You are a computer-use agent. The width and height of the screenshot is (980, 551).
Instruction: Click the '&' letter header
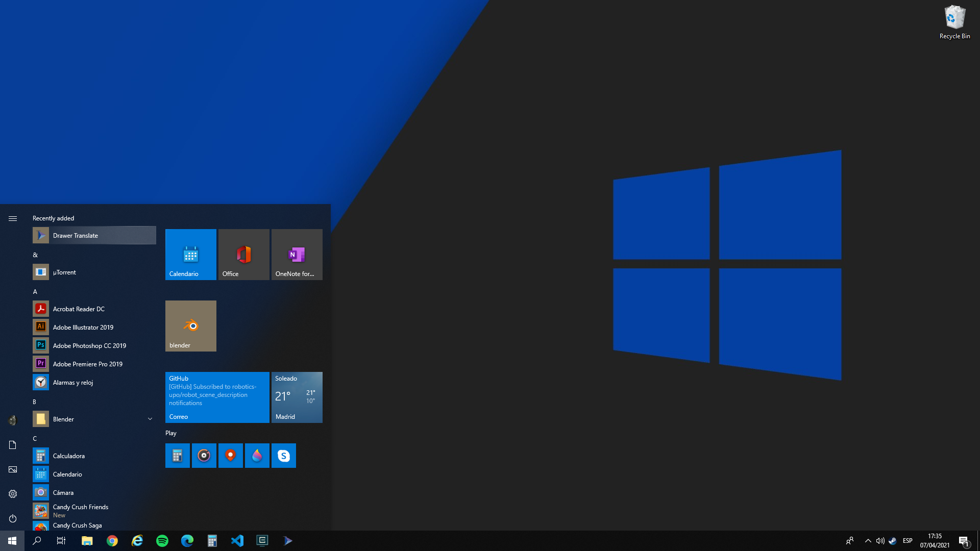pyautogui.click(x=35, y=255)
